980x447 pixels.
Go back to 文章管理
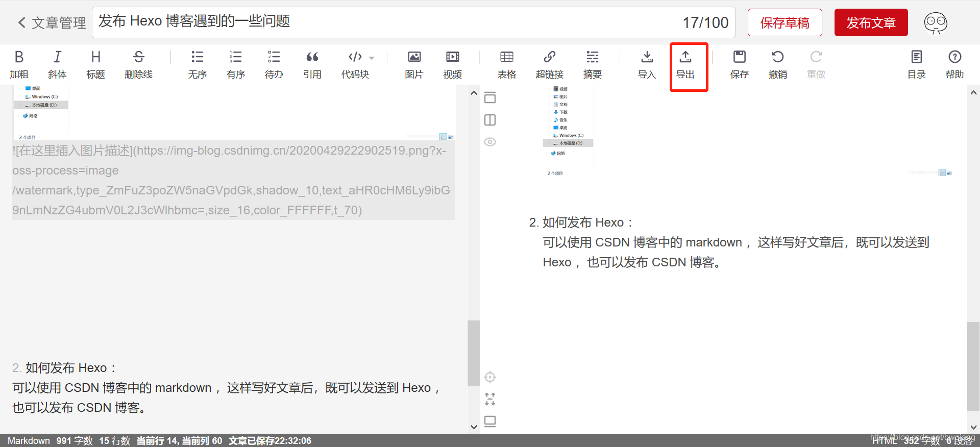coord(52,22)
